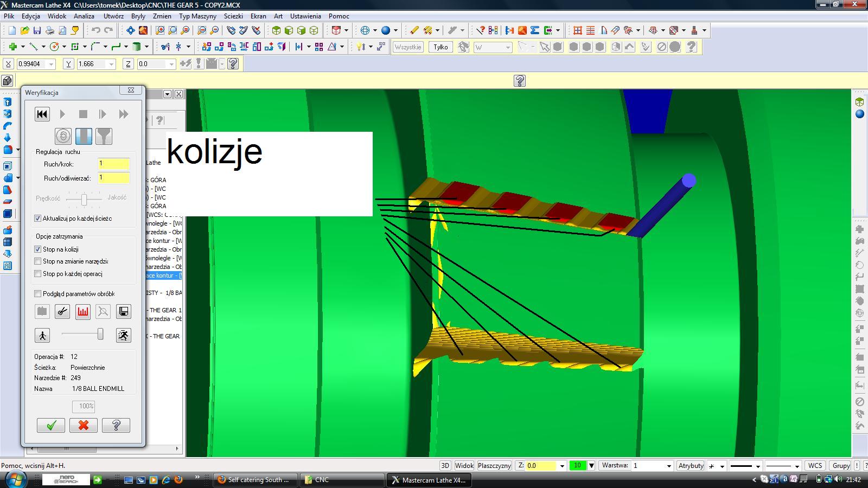Switch to CNC taskbar window
This screenshot has width=868, height=488.
tap(342, 480)
